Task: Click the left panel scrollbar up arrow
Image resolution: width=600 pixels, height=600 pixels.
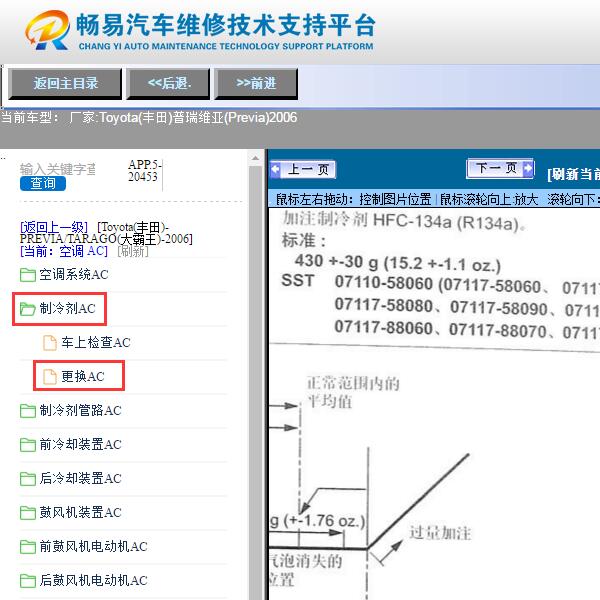Action: [255, 158]
